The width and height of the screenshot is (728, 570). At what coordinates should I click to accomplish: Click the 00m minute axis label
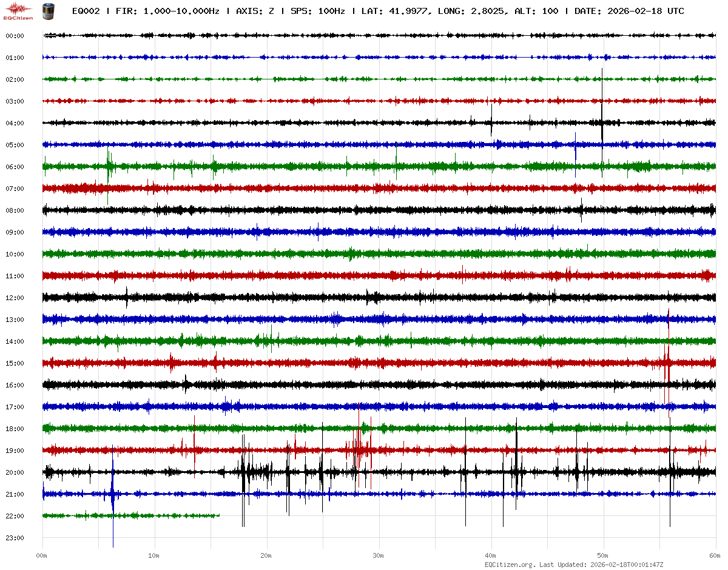coord(42,555)
